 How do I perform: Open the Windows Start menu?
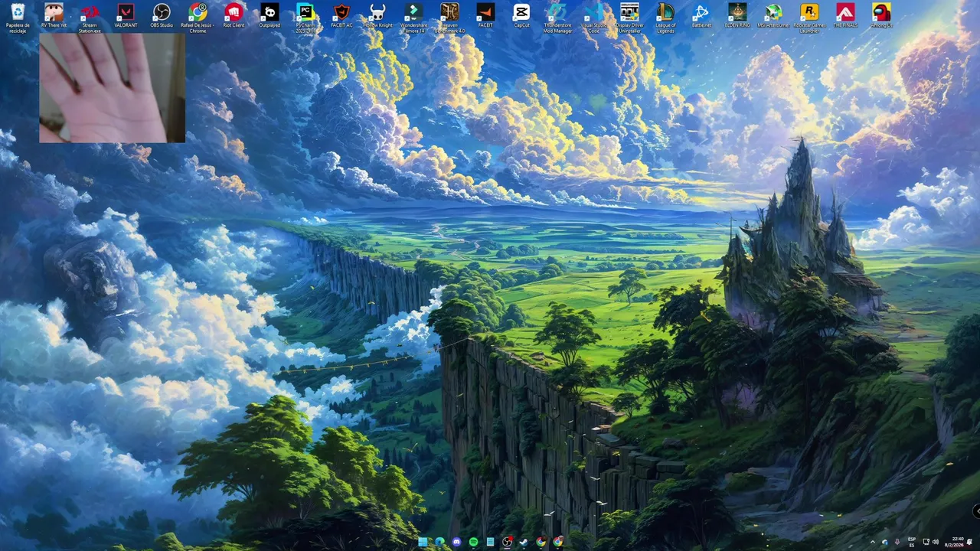click(423, 542)
